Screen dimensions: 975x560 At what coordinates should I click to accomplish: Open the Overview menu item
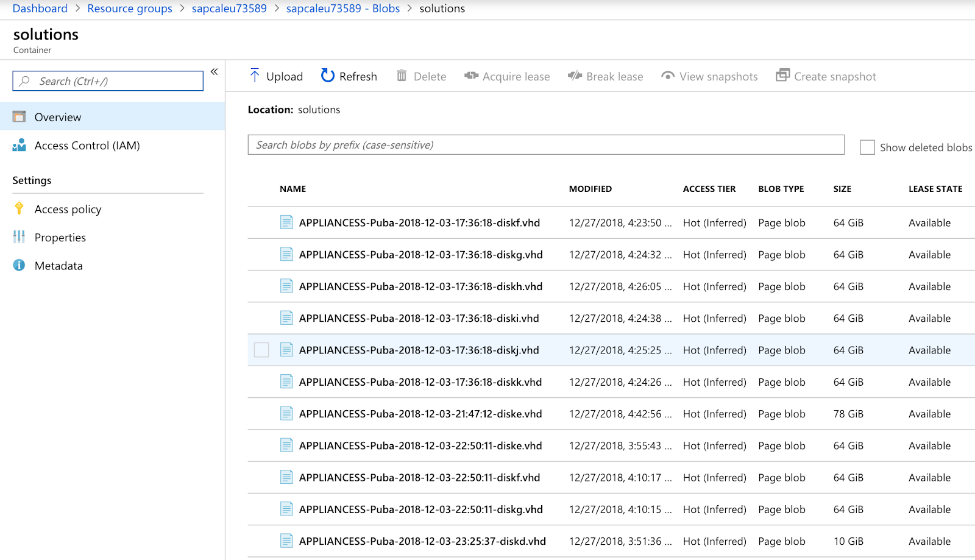point(58,117)
